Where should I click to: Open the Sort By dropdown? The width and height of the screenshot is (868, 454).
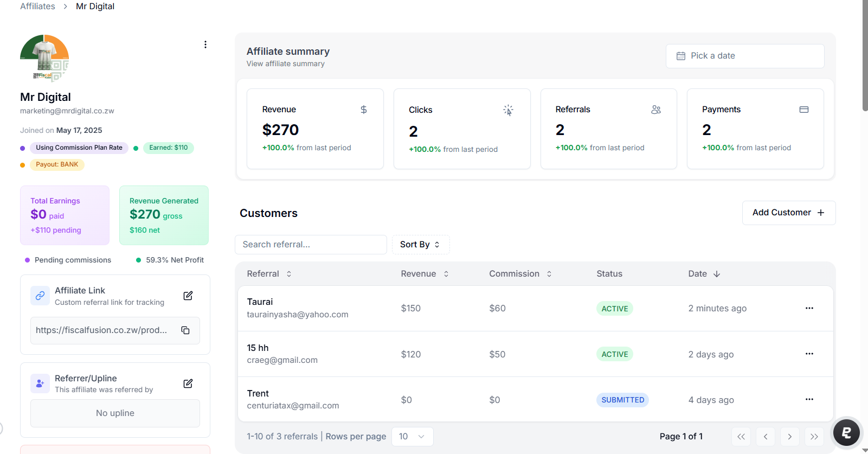click(420, 245)
